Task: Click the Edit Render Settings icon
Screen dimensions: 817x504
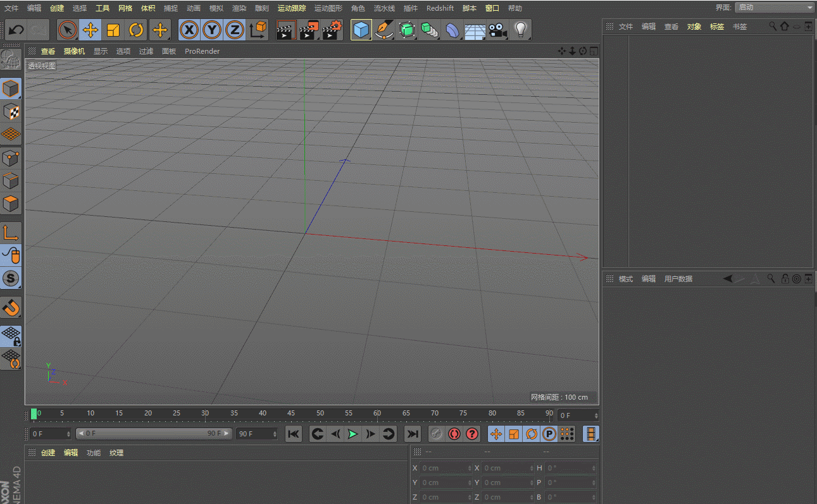Action: point(332,30)
